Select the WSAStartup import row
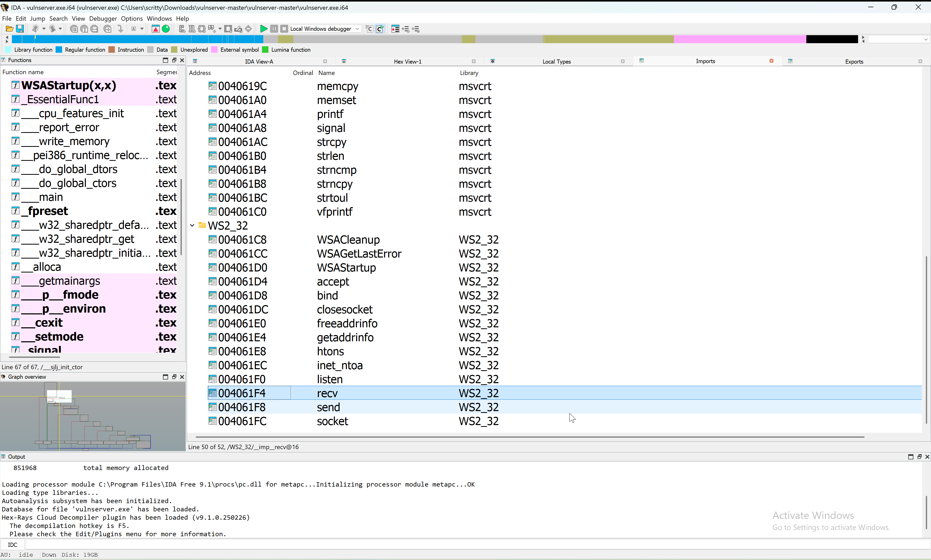The height and width of the screenshot is (560, 931). click(346, 268)
